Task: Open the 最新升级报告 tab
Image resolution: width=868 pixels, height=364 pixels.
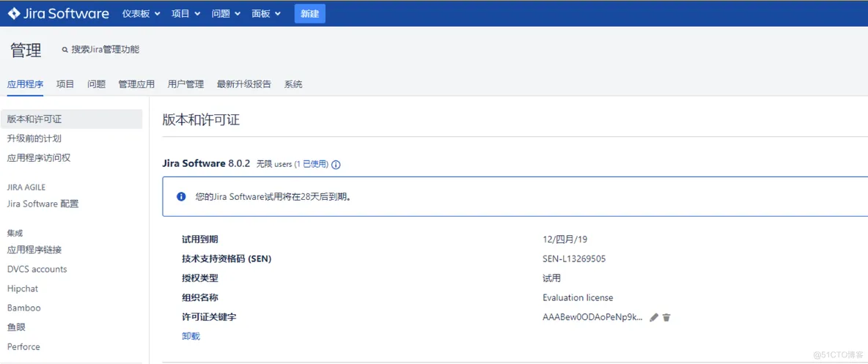Action: click(x=244, y=84)
